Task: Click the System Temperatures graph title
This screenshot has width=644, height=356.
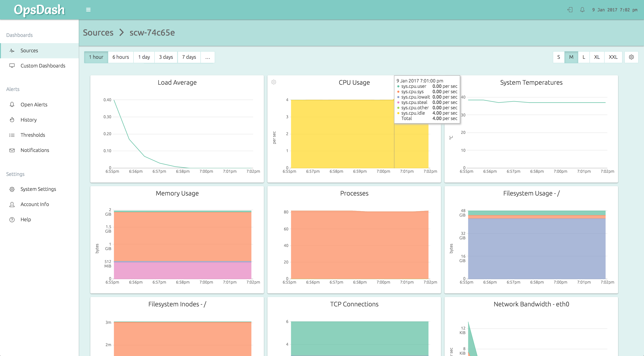Action: [531, 82]
